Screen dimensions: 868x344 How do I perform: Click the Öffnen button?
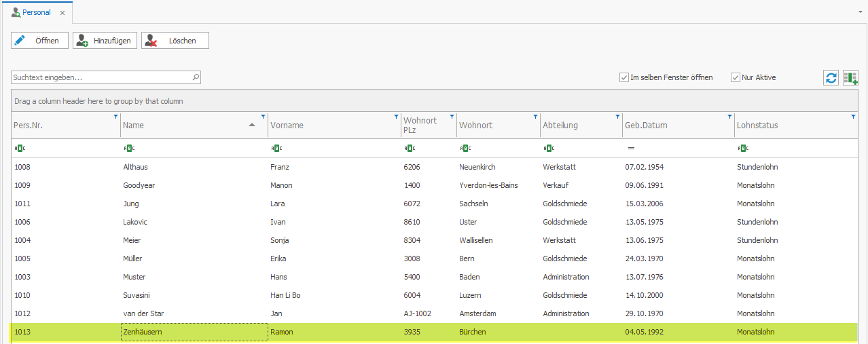[40, 41]
